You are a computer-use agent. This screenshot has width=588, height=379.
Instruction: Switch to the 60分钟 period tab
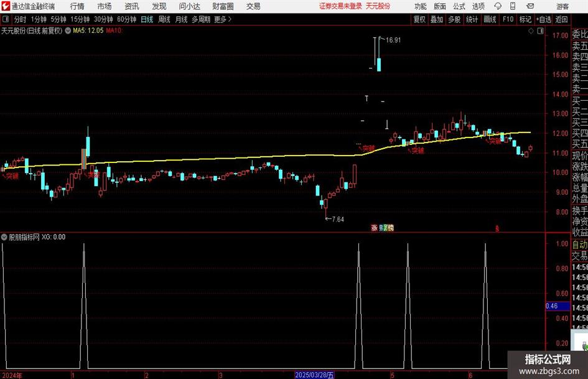tap(127, 19)
